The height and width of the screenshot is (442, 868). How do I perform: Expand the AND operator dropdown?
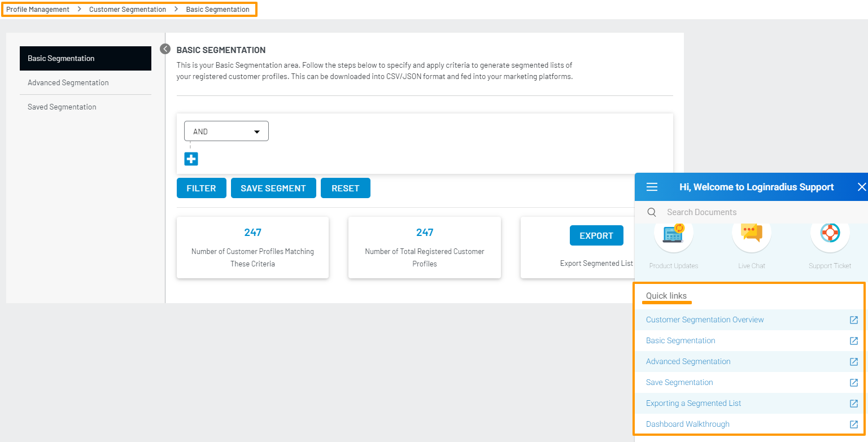pos(226,132)
